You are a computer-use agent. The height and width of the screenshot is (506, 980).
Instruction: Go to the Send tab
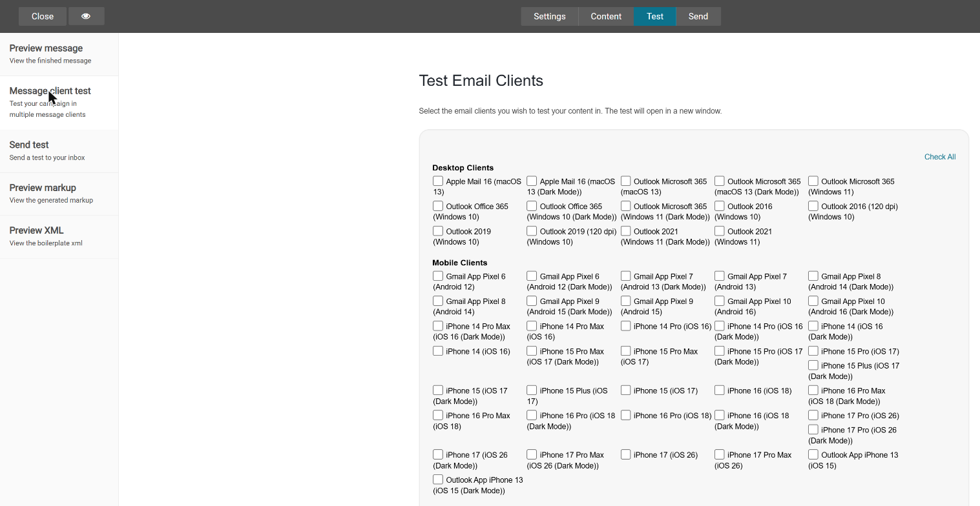(x=698, y=16)
